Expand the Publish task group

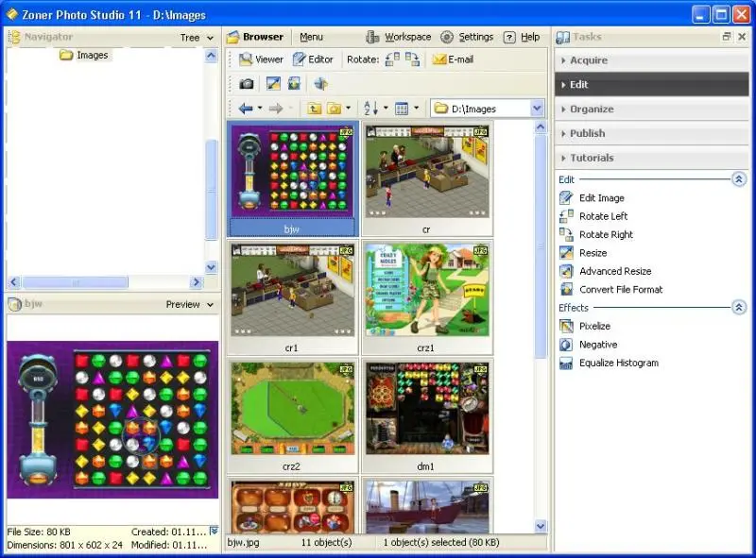[652, 133]
